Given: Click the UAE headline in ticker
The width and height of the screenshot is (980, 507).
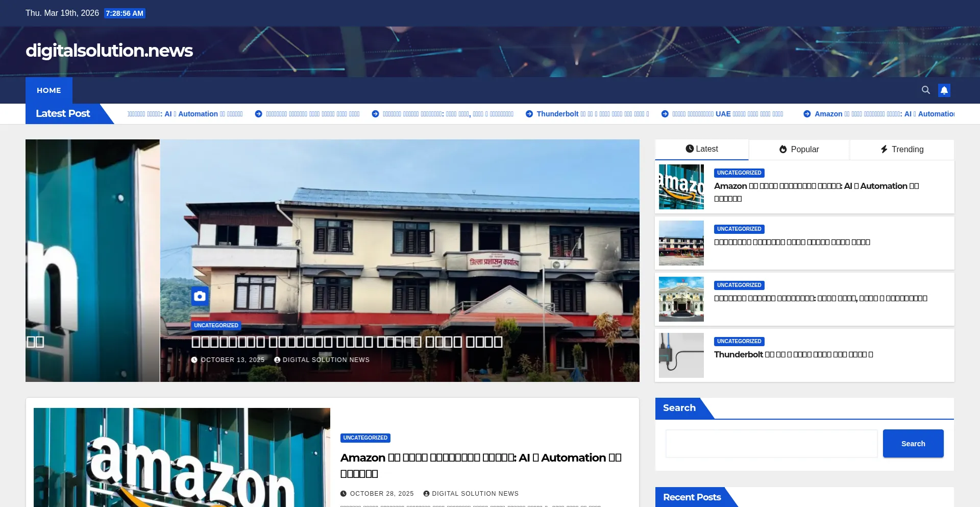Looking at the screenshot, I should 727,114.
